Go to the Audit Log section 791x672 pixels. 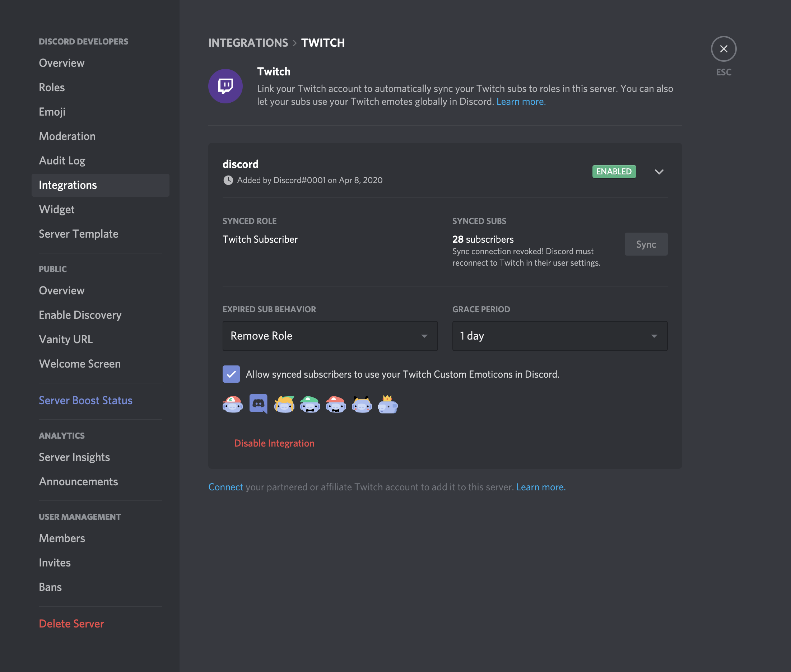(x=62, y=160)
